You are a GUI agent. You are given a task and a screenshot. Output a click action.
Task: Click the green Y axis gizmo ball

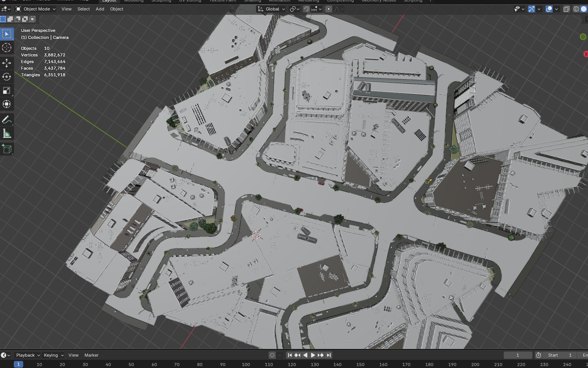(583, 37)
